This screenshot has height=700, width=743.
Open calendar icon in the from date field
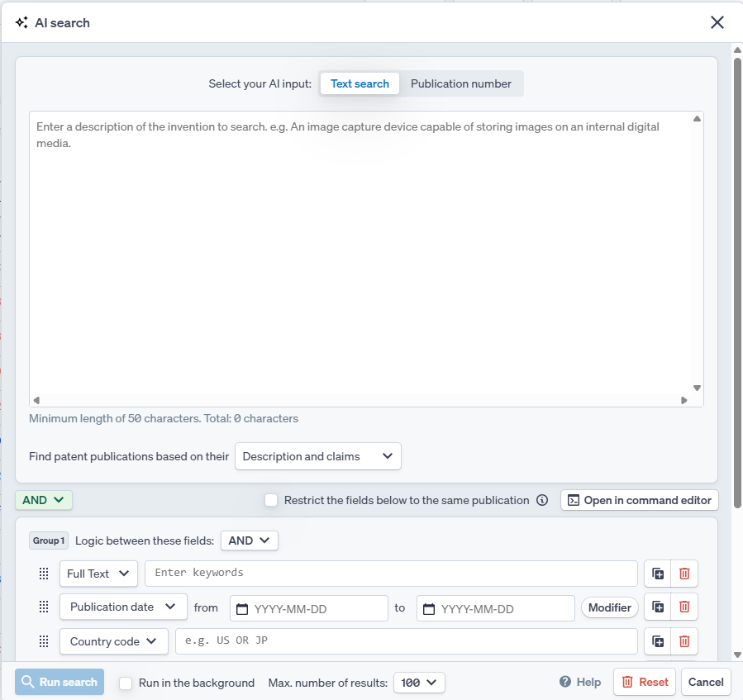click(x=242, y=609)
